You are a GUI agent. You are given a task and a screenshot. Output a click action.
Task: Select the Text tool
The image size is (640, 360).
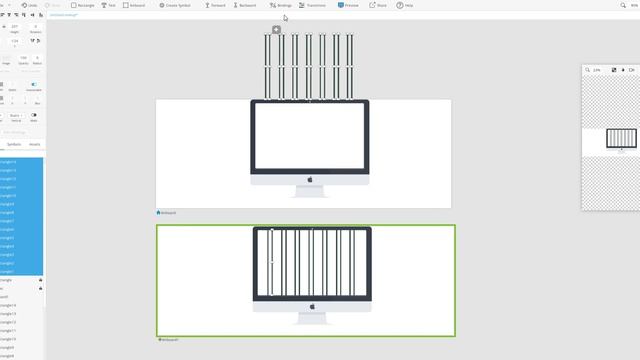click(109, 5)
